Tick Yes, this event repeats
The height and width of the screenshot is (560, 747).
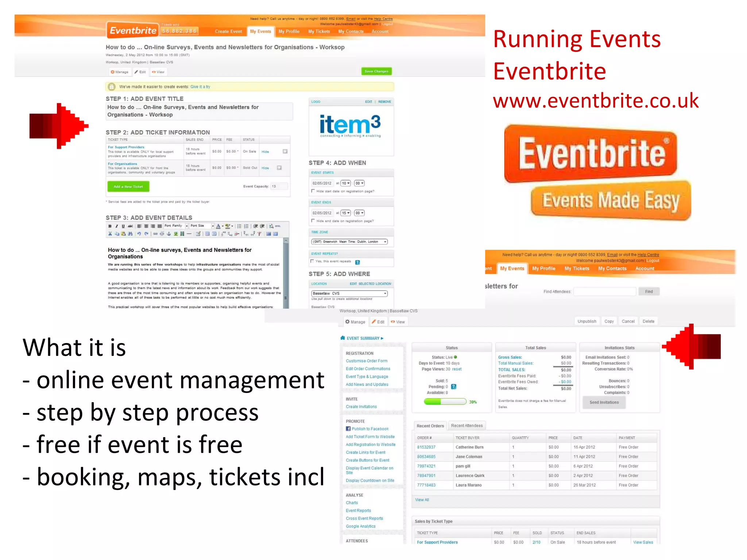coord(312,261)
